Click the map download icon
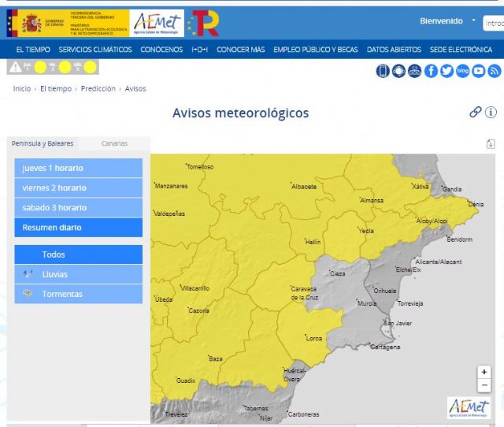 [490, 143]
